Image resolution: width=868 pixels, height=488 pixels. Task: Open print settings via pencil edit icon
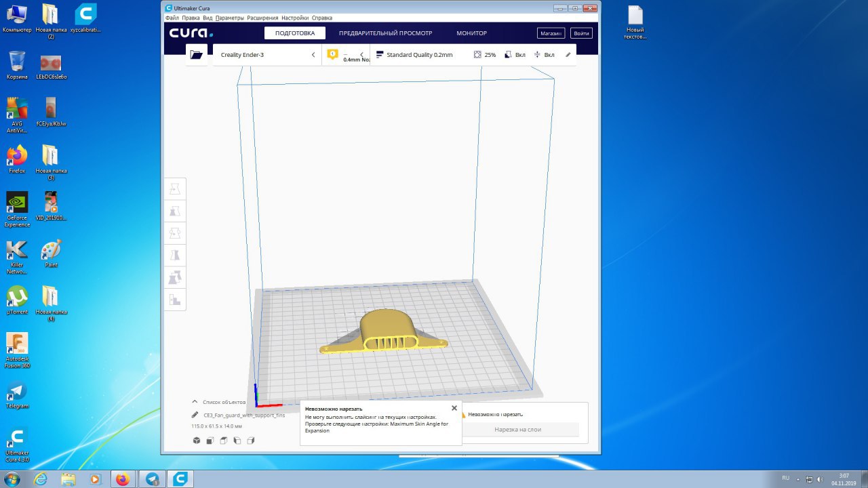[568, 55]
